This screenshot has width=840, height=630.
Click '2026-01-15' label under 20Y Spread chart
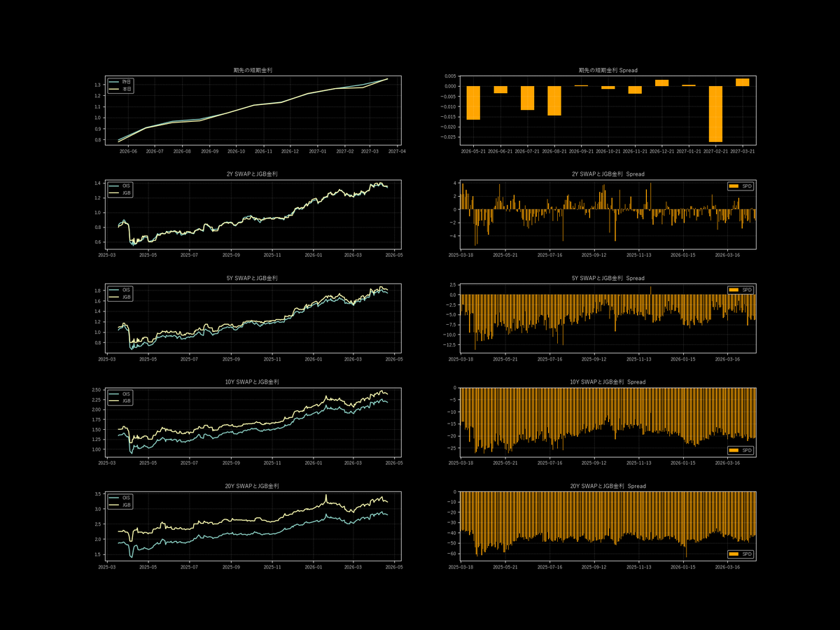683,567
